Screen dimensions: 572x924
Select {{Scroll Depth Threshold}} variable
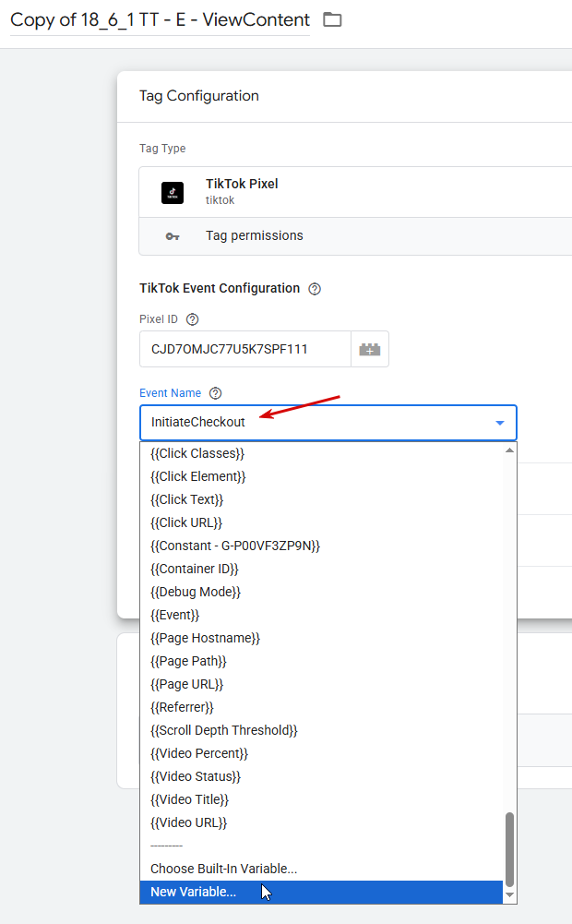click(x=224, y=730)
